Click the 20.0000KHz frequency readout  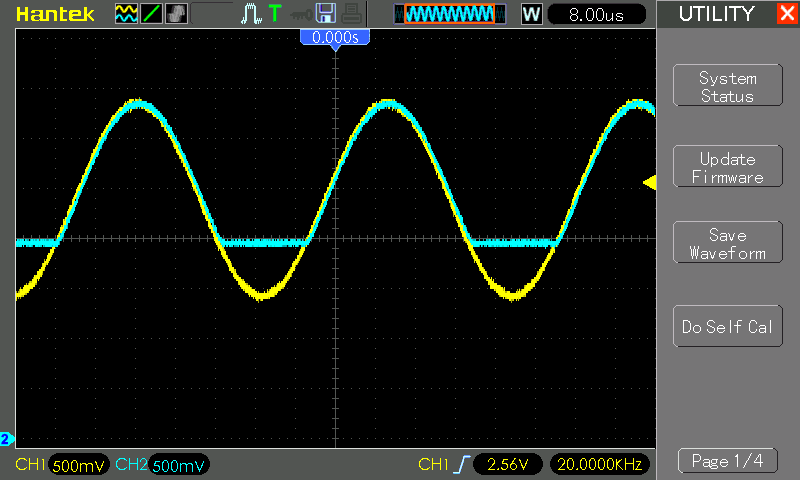599,464
